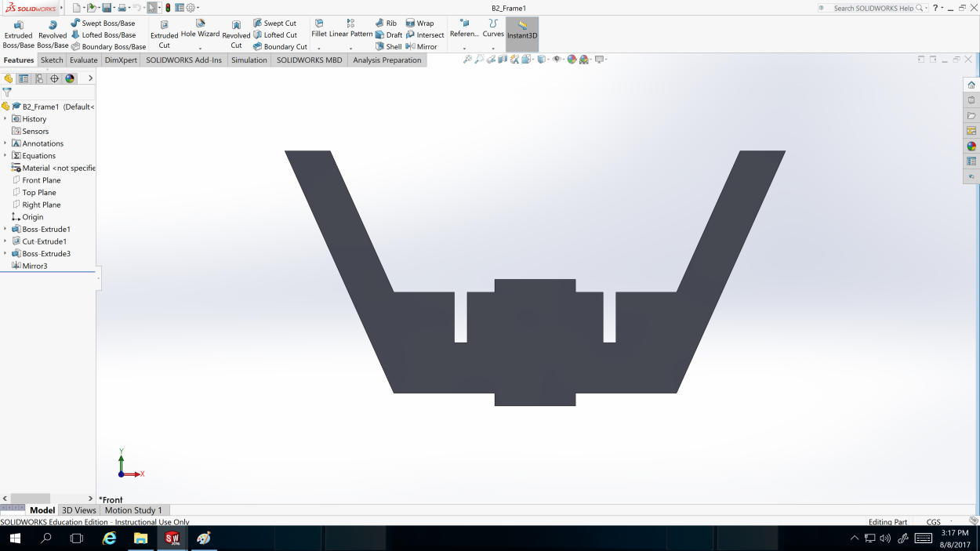Open the Simulation tab

249,60
